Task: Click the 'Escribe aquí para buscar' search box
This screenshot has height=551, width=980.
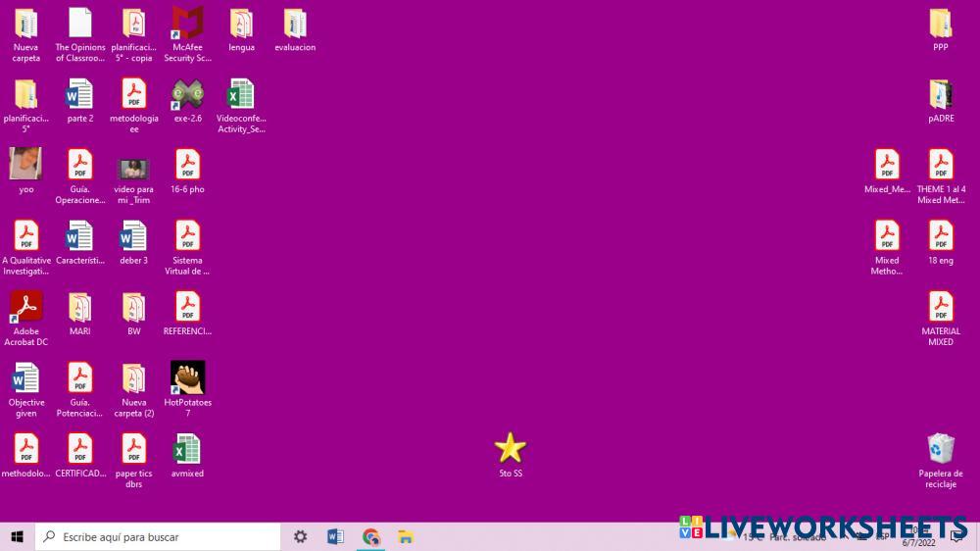Action: click(x=162, y=537)
